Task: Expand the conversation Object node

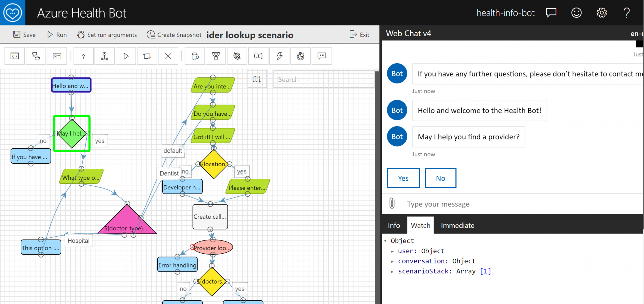Action: tap(392, 261)
